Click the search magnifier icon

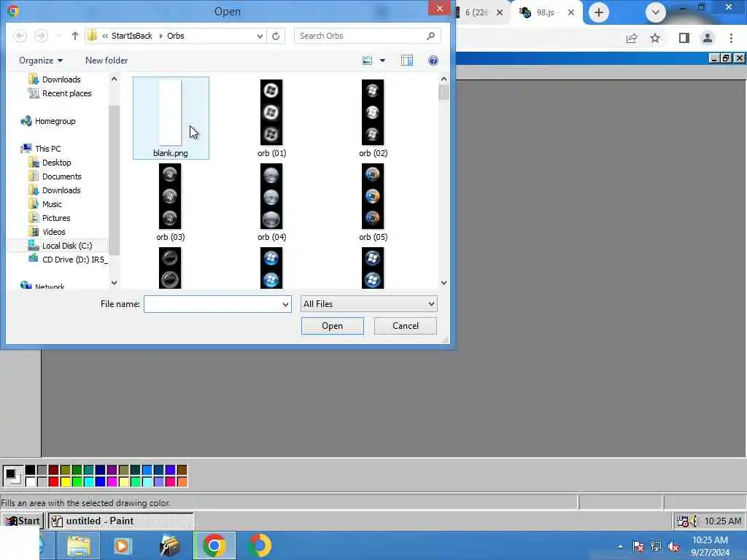coord(430,36)
